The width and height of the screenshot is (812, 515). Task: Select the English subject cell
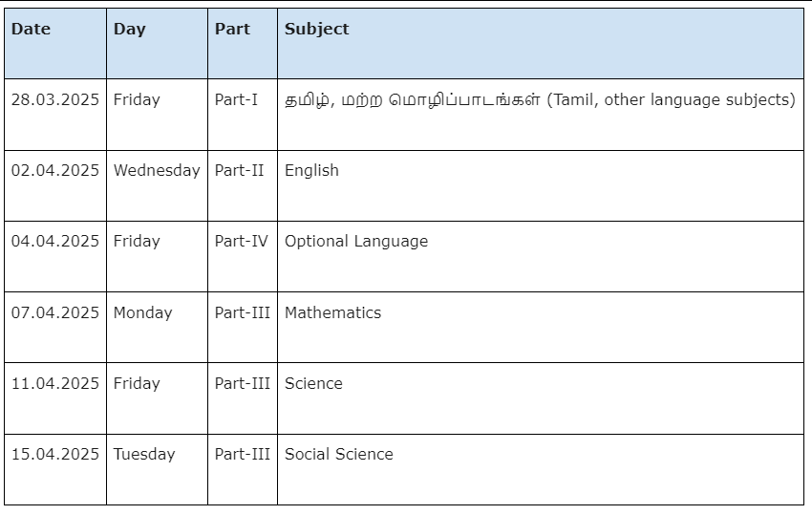541,186
